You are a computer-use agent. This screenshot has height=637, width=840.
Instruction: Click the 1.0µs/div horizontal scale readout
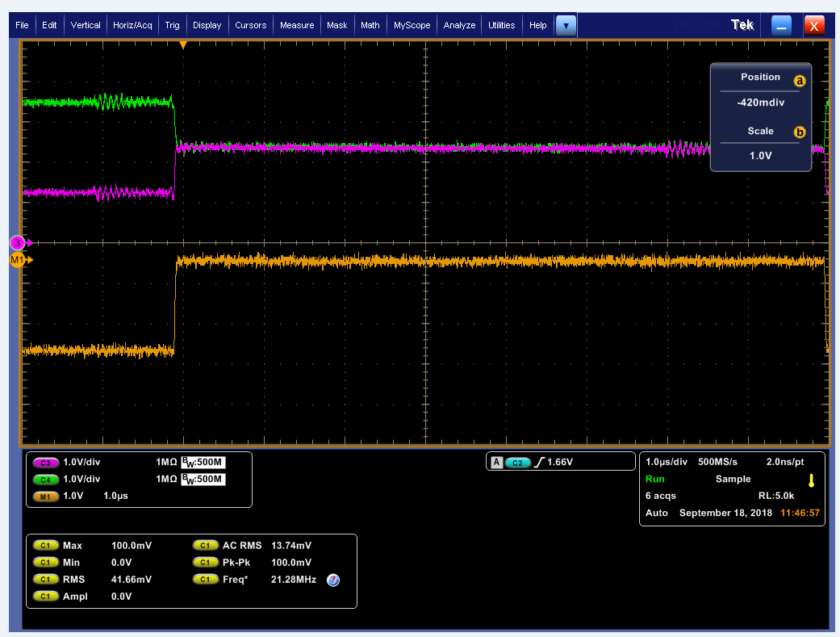click(666, 462)
